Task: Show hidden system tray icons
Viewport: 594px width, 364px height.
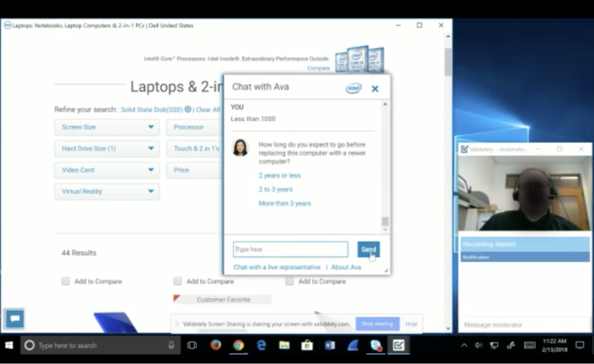Action: point(464,345)
